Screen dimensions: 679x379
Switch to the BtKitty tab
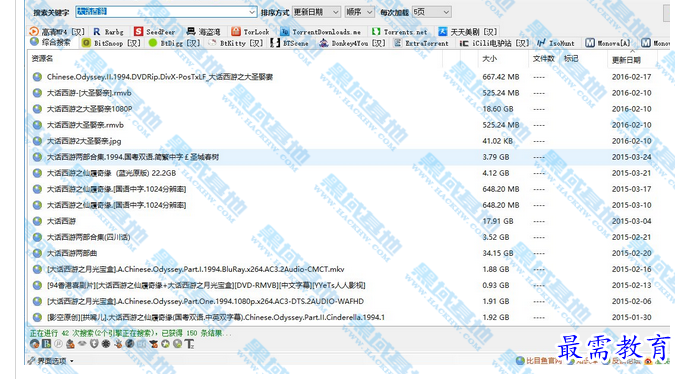pyautogui.click(x=236, y=43)
